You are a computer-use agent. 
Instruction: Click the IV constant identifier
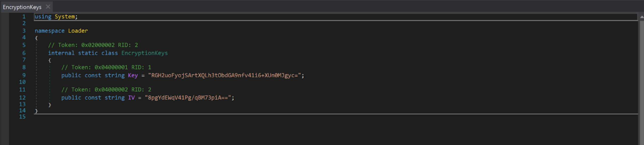132,98
